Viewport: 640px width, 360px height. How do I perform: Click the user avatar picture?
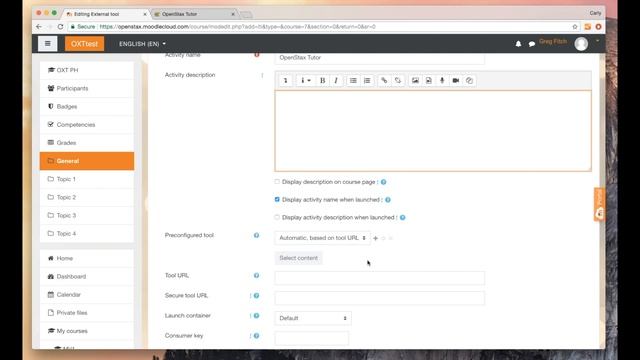point(581,44)
